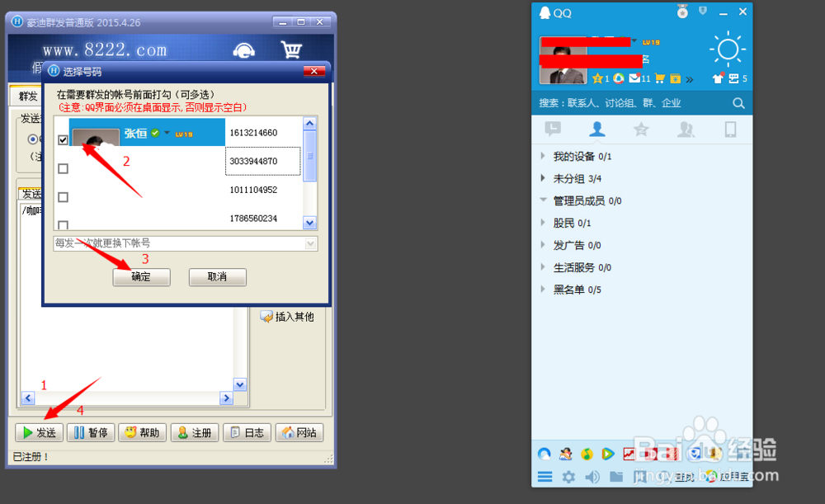Open the QQ medal icon in title bar

682,12
